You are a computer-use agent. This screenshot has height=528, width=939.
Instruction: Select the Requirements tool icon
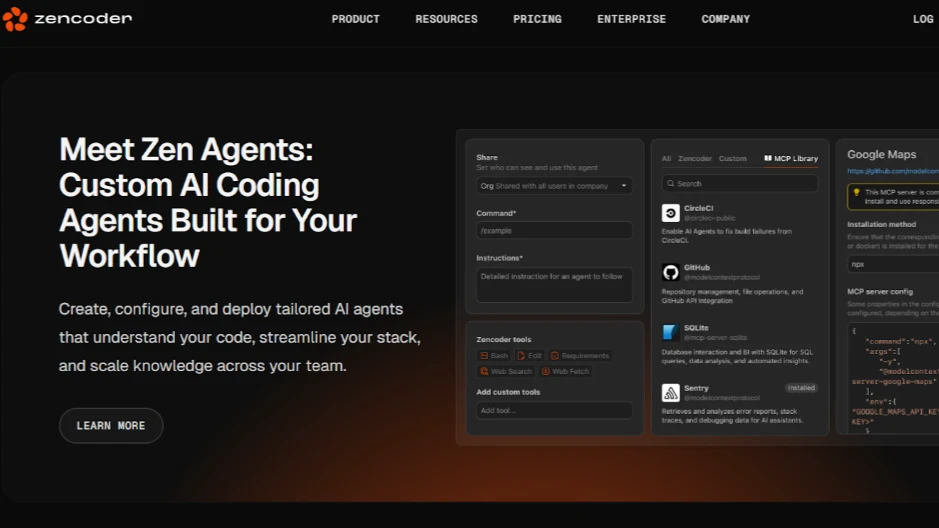[x=555, y=356]
